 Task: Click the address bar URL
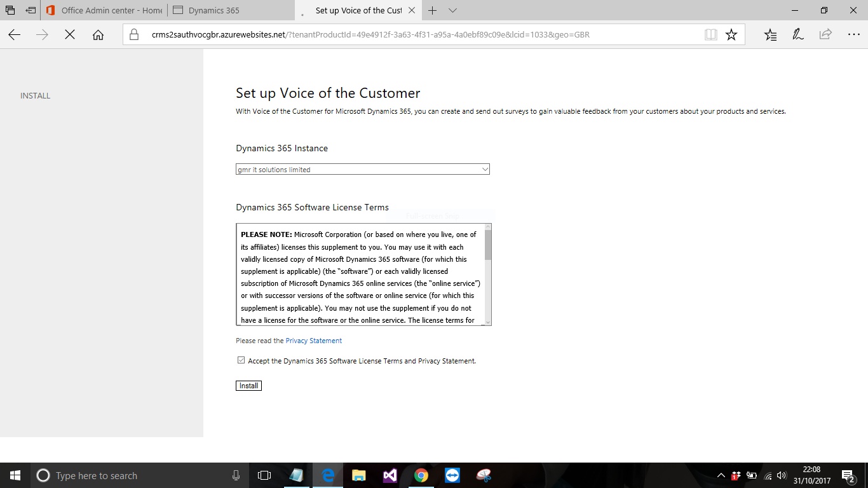coord(370,34)
